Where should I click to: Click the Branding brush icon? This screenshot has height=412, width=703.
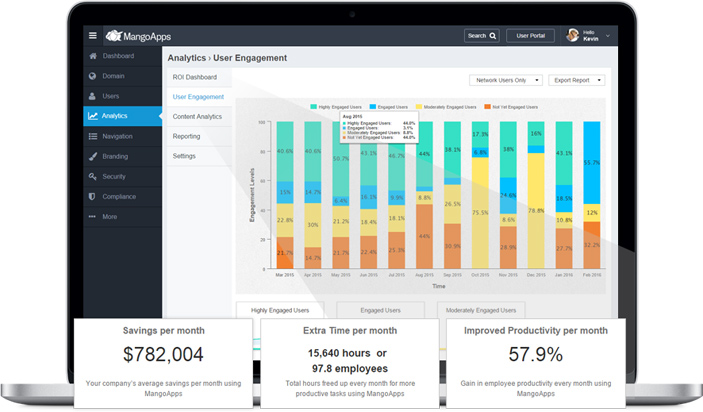(93, 156)
